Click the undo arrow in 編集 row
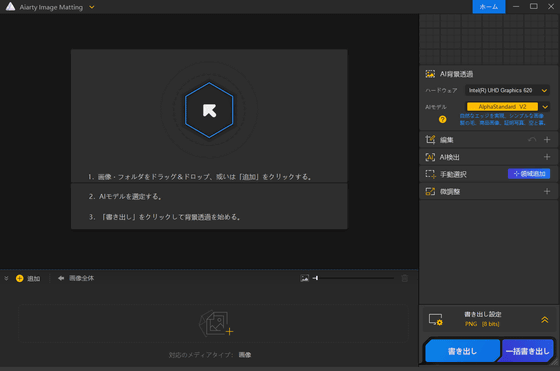 tap(532, 140)
